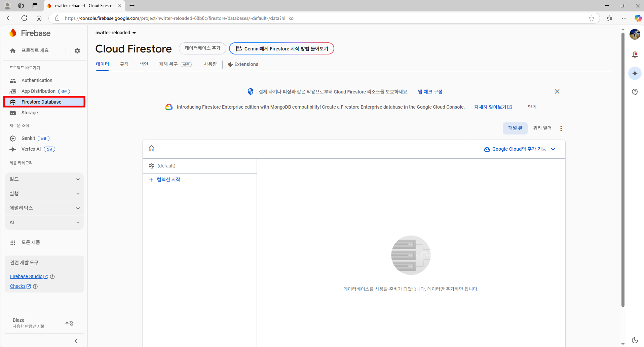Open 모든 제품 grid icon
The width and height of the screenshot is (644, 347).
tap(13, 243)
